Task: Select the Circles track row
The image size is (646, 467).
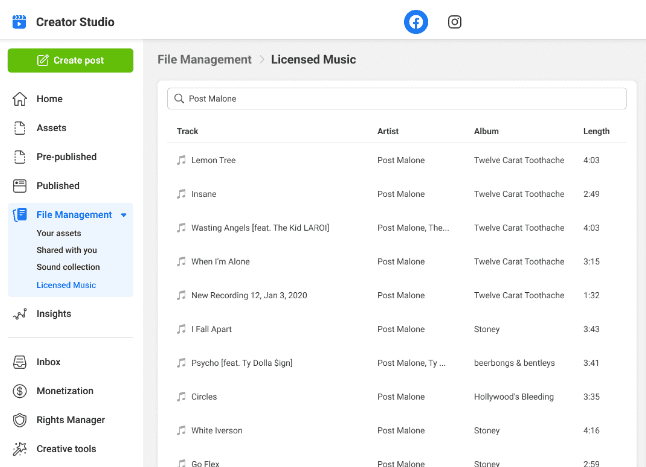Action: (x=397, y=397)
